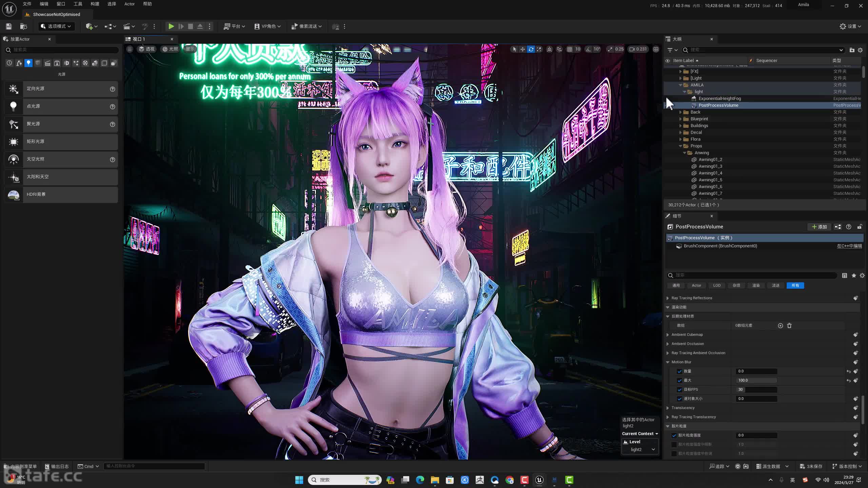Open the light2 level context dropdown
Viewport: 868px width, 488px height.
click(640, 450)
